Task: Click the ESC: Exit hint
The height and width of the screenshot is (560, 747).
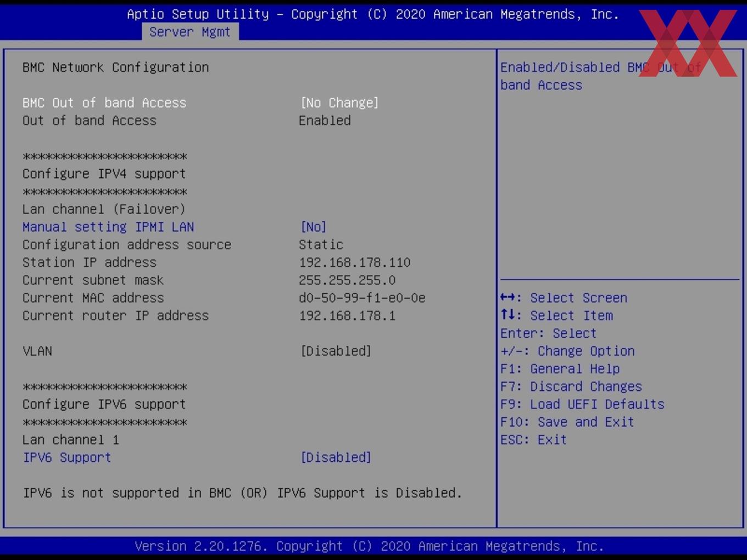Action: click(534, 440)
